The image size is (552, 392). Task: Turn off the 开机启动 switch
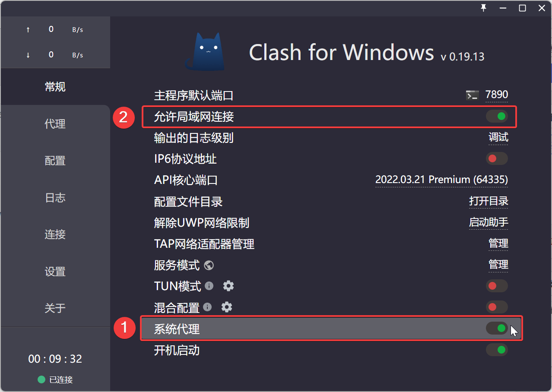click(496, 350)
